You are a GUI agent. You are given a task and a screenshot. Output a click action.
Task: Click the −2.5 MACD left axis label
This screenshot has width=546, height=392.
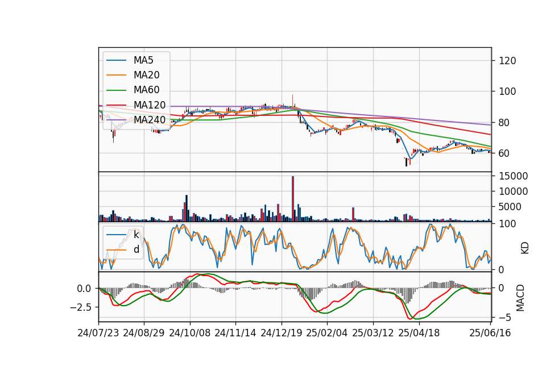pos(80,307)
